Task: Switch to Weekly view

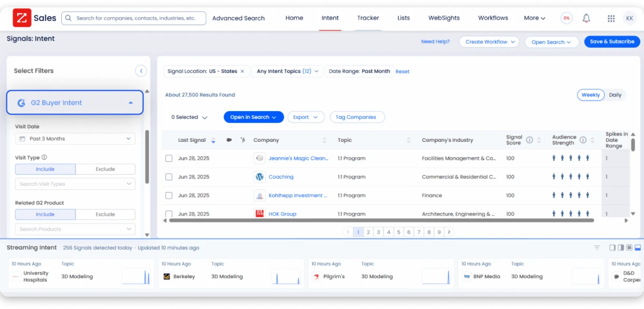Action: click(x=590, y=95)
